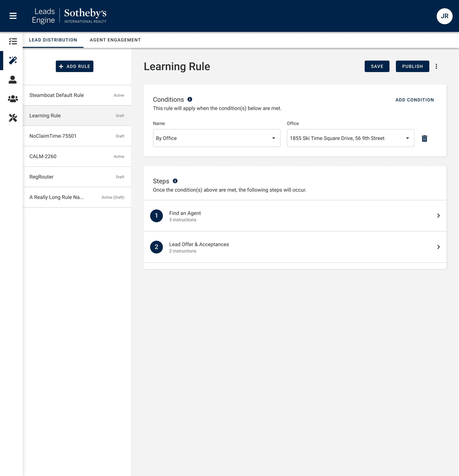Expand the Find an Agent step
Screen dimensions: 459x476
point(295,216)
